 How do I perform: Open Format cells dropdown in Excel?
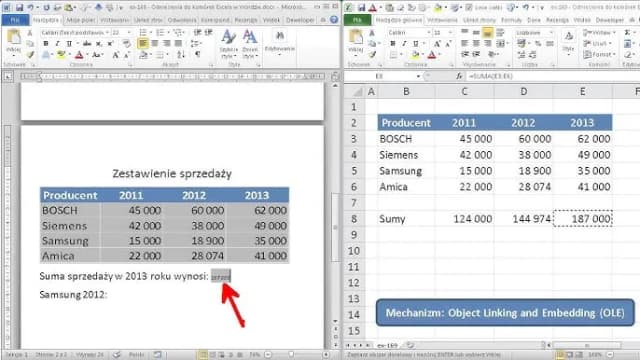pyautogui.click(x=599, y=54)
